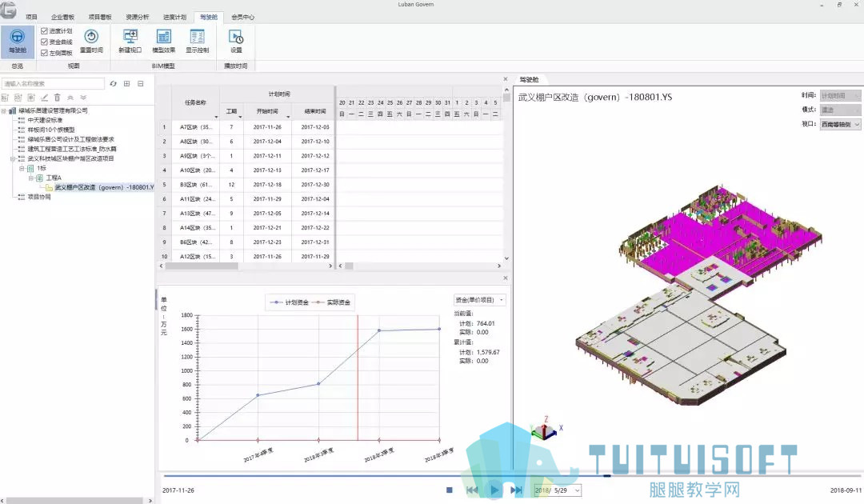This screenshot has width=864, height=504.
Task: Click the 重置时间 reset time icon
Action: point(91,41)
